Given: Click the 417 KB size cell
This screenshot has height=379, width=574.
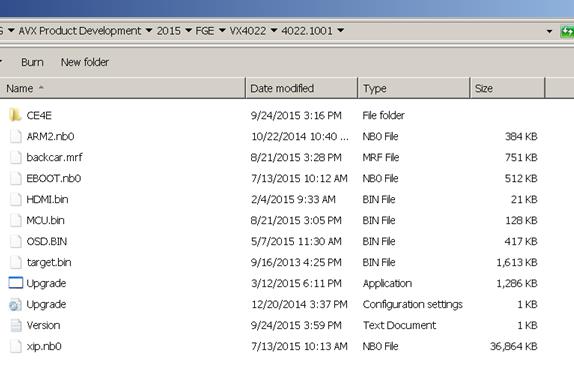Looking at the screenshot, I should [521, 242].
